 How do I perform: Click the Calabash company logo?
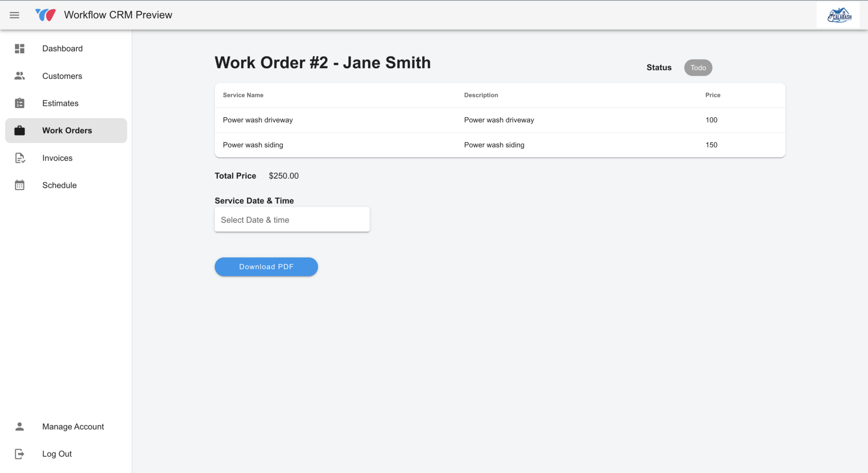pyautogui.click(x=838, y=14)
